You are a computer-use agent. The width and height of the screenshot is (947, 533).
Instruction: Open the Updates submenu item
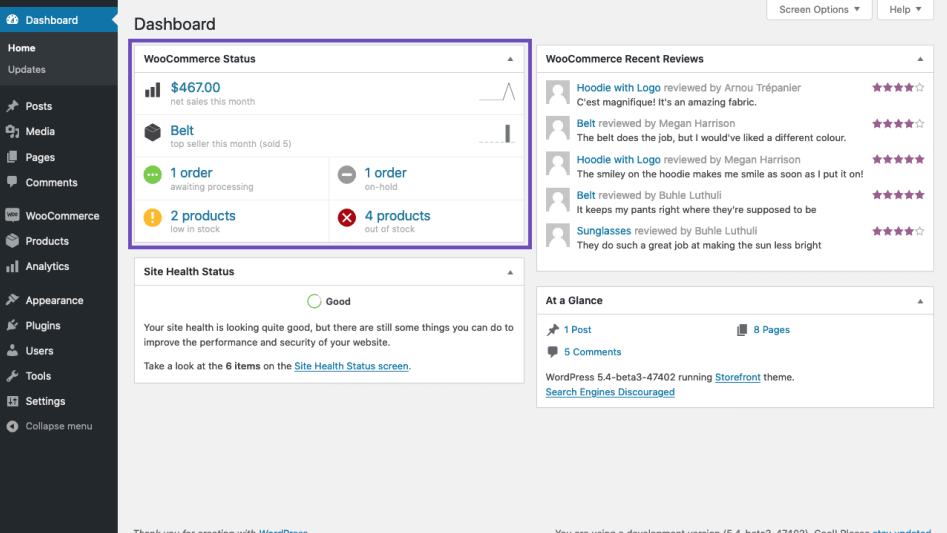27,69
